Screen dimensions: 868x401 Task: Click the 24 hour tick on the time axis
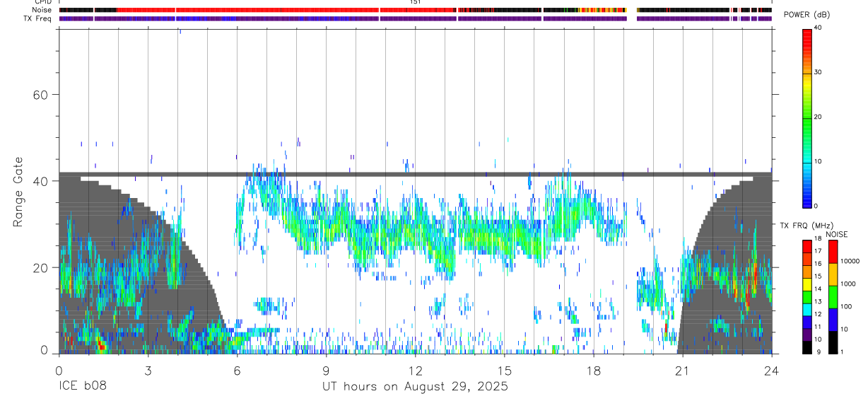[x=771, y=370]
